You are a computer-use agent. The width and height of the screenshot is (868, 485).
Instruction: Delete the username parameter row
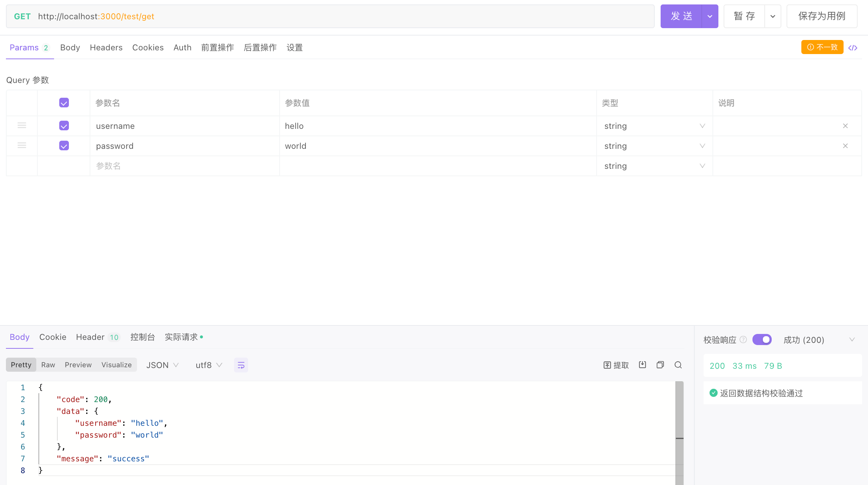pos(845,126)
